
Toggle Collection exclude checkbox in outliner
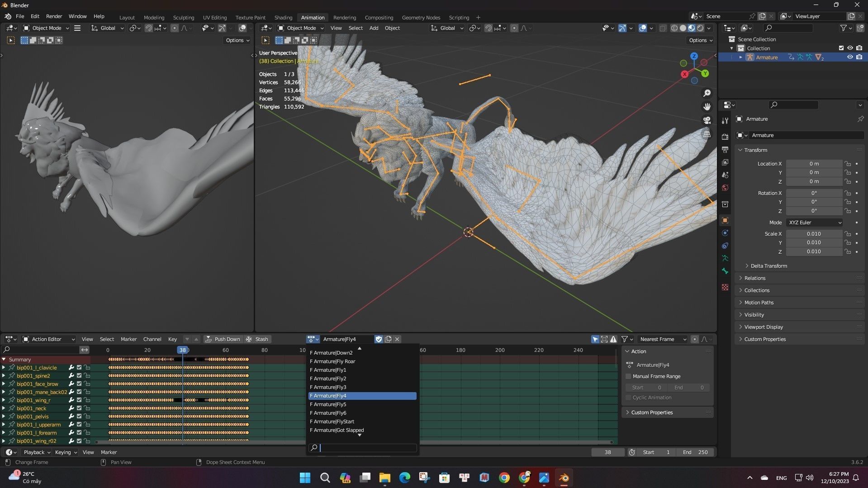coord(841,48)
